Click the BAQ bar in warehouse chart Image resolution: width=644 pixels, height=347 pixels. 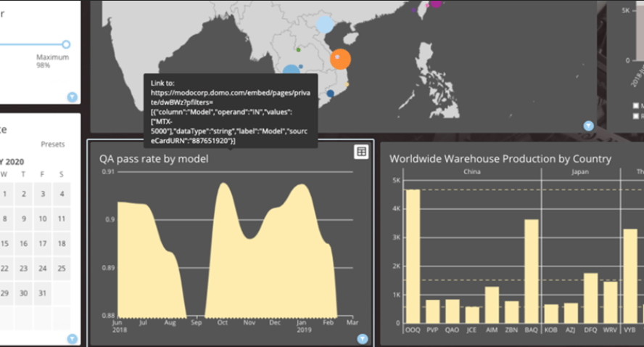point(532,272)
